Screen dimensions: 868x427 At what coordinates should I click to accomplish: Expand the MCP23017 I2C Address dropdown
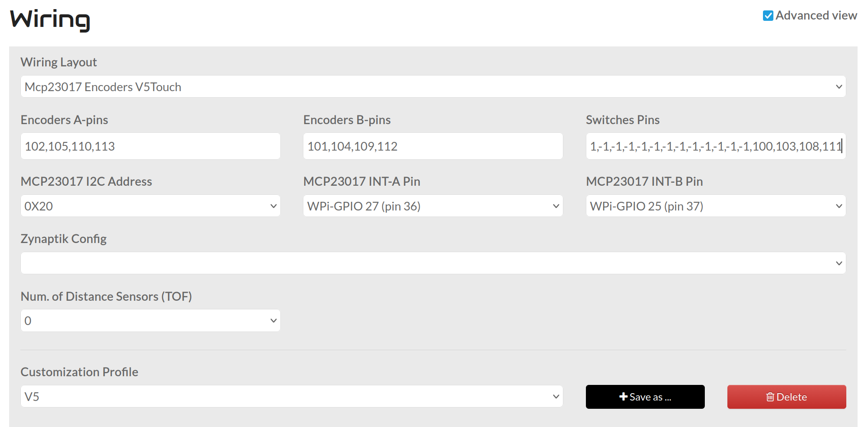coord(150,206)
